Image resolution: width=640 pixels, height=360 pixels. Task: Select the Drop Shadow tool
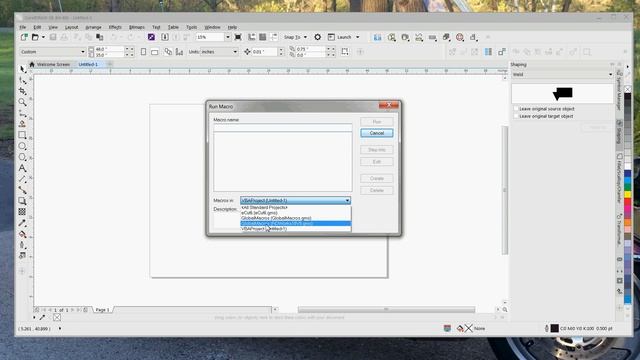[22, 201]
